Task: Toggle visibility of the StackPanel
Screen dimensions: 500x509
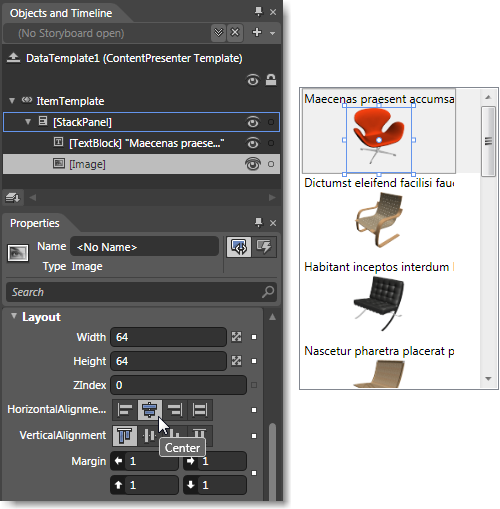Action: click(x=253, y=122)
